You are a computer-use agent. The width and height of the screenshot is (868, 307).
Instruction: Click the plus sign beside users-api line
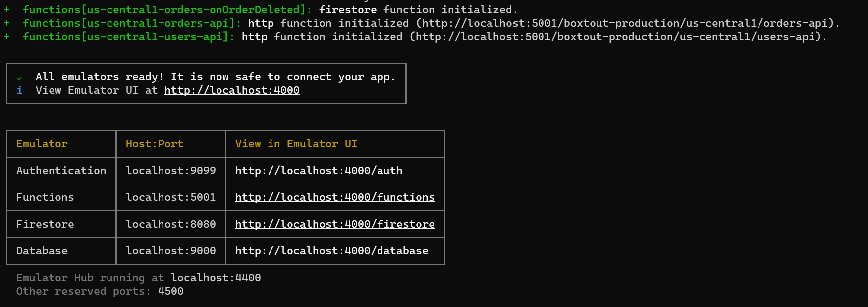tap(7, 37)
